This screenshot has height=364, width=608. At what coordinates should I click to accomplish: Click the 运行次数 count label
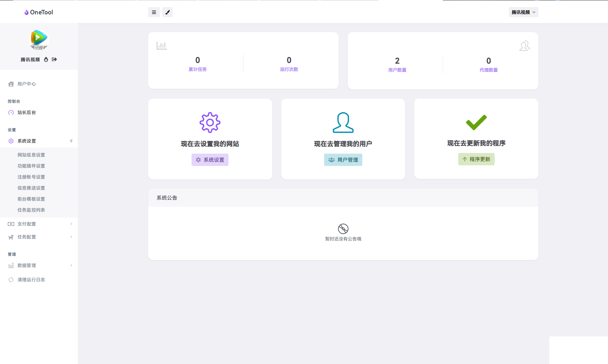click(289, 69)
